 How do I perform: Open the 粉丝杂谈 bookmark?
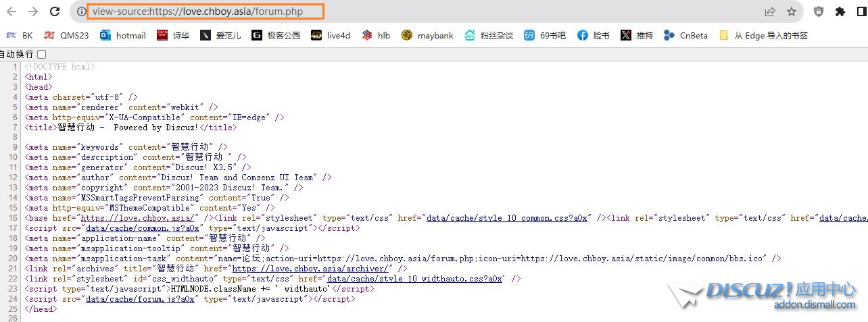pyautogui.click(x=489, y=35)
